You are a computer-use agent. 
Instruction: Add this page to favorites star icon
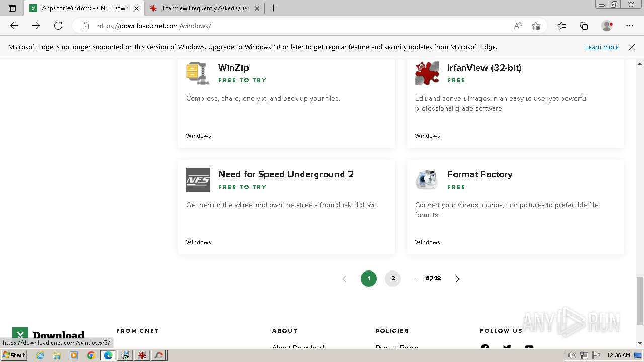(536, 26)
